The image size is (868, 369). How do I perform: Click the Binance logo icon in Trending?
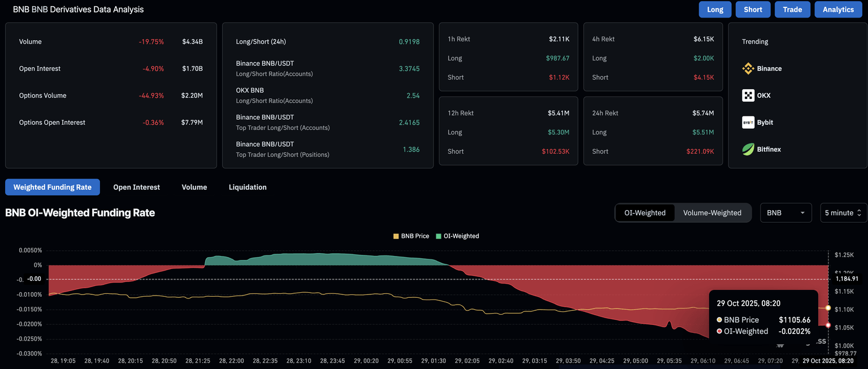pyautogui.click(x=748, y=68)
